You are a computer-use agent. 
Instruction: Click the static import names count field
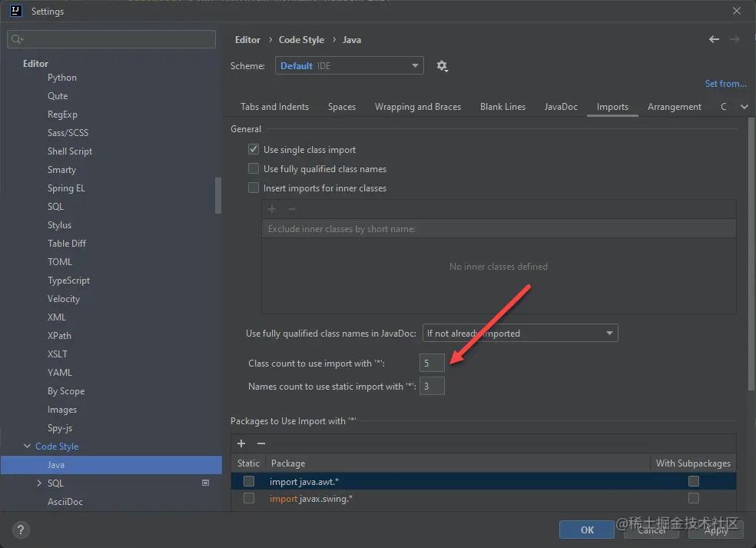(432, 386)
